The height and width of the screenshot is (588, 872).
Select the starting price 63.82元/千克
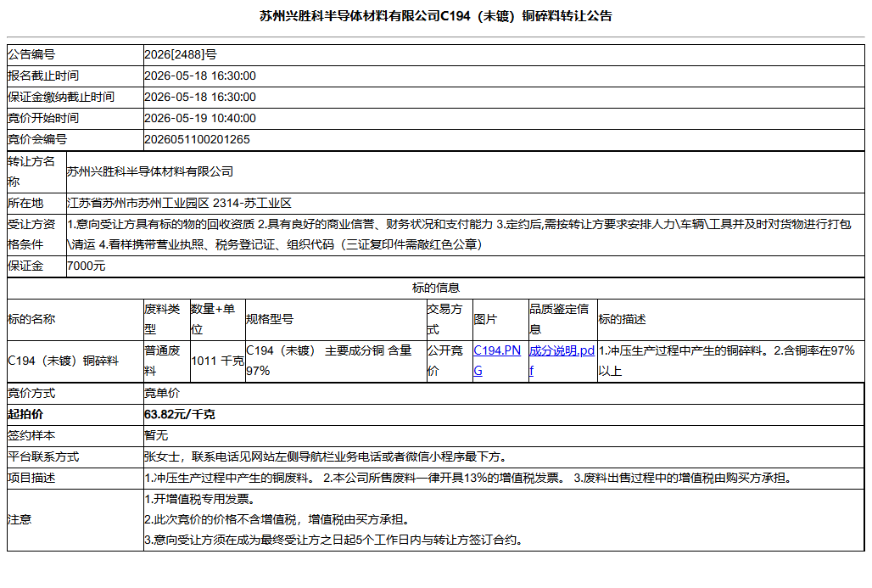pyautogui.click(x=180, y=415)
